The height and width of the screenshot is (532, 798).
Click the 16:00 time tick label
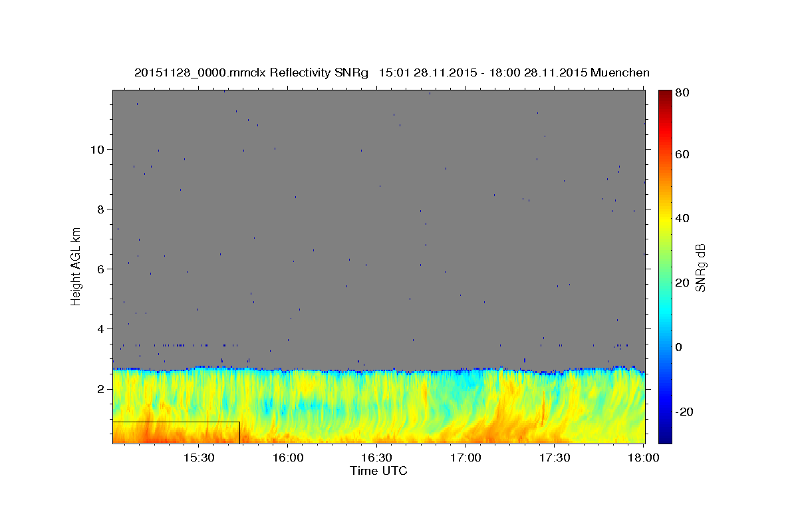point(287,458)
